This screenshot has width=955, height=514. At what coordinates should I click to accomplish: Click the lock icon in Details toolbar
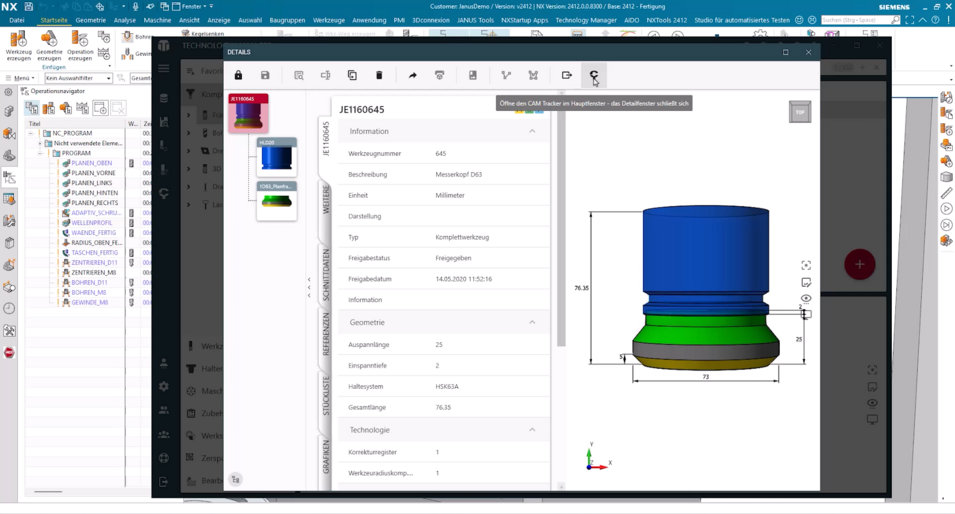[x=238, y=75]
